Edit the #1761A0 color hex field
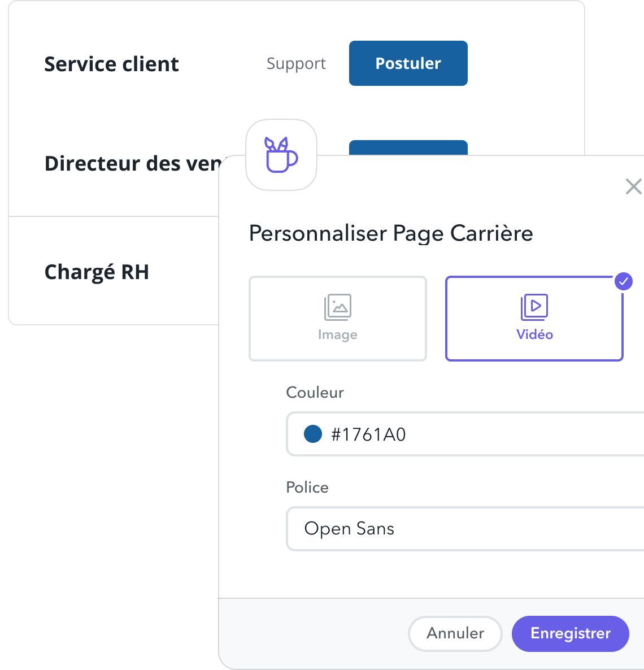Viewport: 644px width, 670px height. [465, 434]
